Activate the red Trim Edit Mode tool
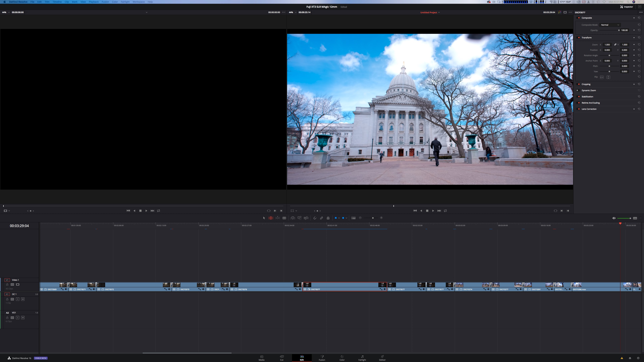This screenshot has height=362, width=644. (271, 218)
